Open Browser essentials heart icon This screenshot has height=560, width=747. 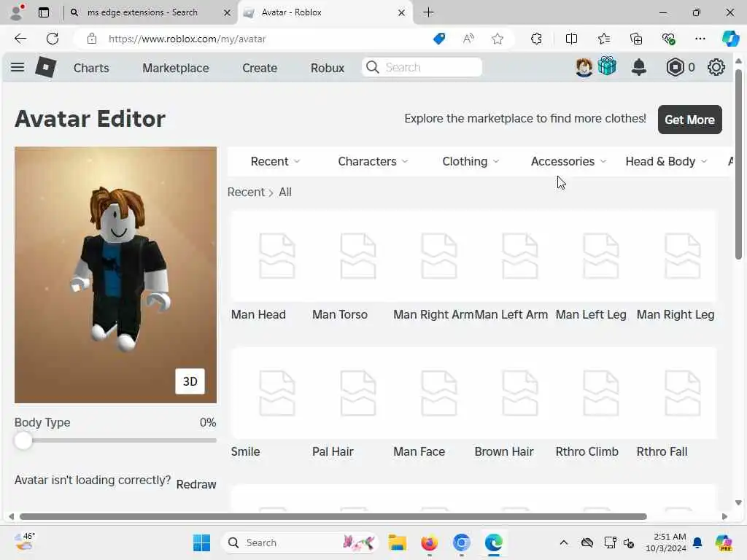(668, 39)
